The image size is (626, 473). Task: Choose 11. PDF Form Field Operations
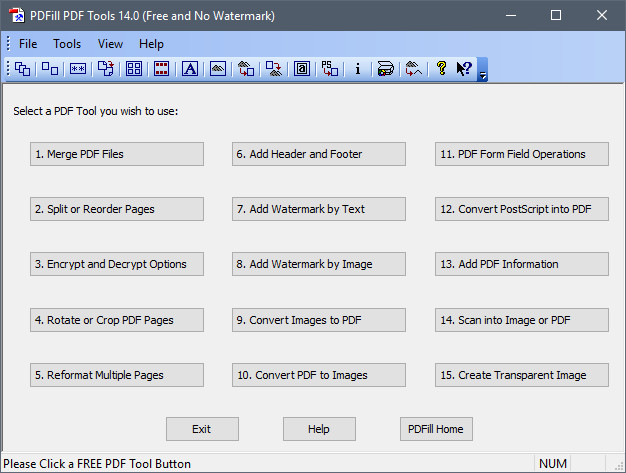coord(522,154)
